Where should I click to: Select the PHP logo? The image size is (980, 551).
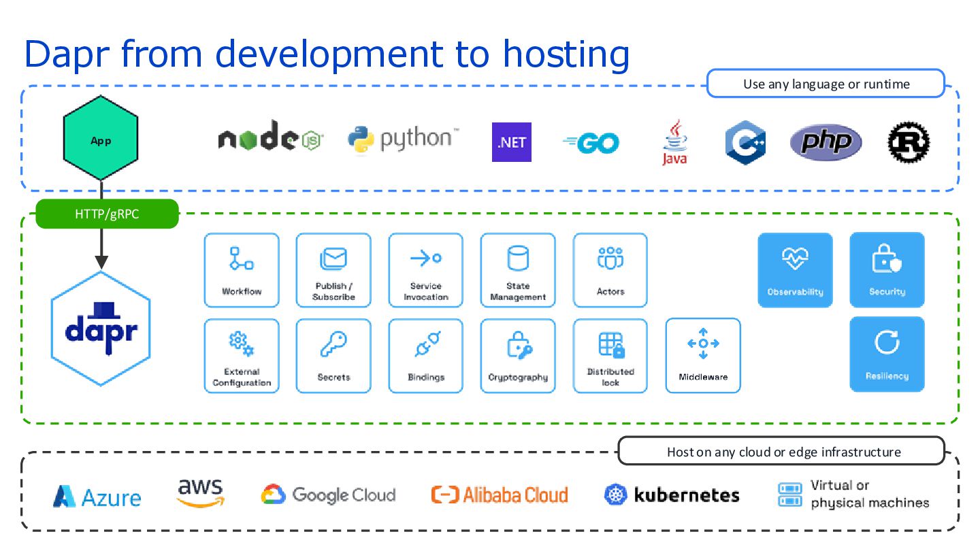pyautogui.click(x=826, y=141)
